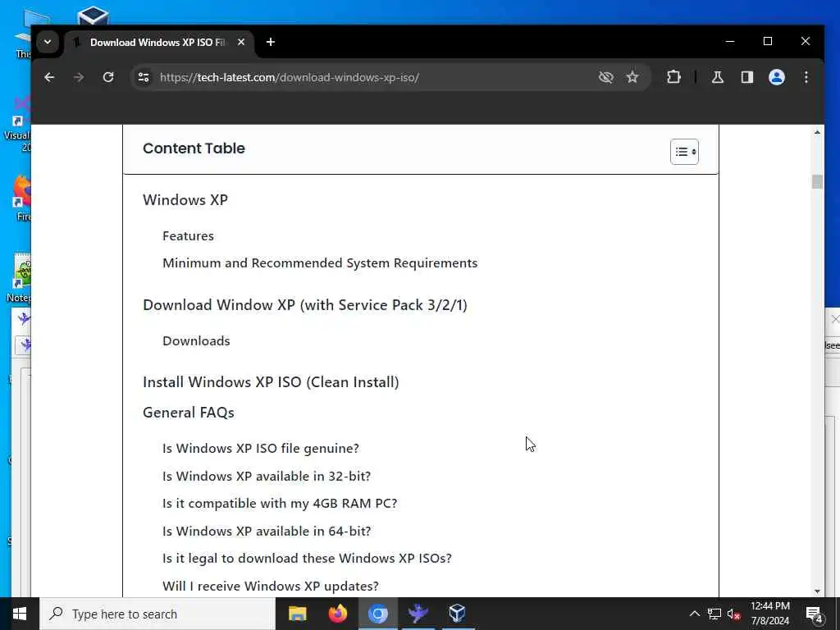
Task: Minimize the Chrome window
Action: [729, 41]
